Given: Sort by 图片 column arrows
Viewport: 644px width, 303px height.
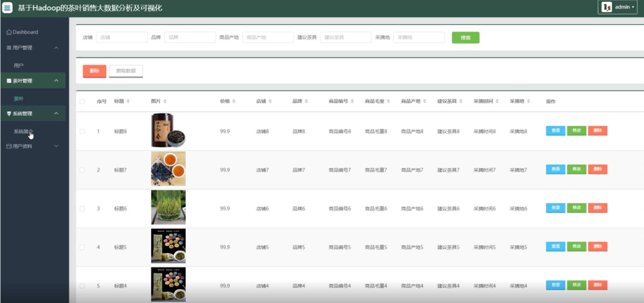Looking at the screenshot, I should [x=165, y=101].
